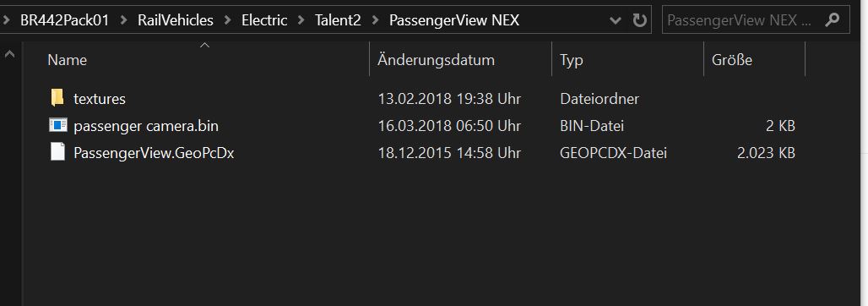The width and height of the screenshot is (868, 306).
Task: Select the PassengerView.GeoPcDx file icon
Action: click(x=57, y=152)
